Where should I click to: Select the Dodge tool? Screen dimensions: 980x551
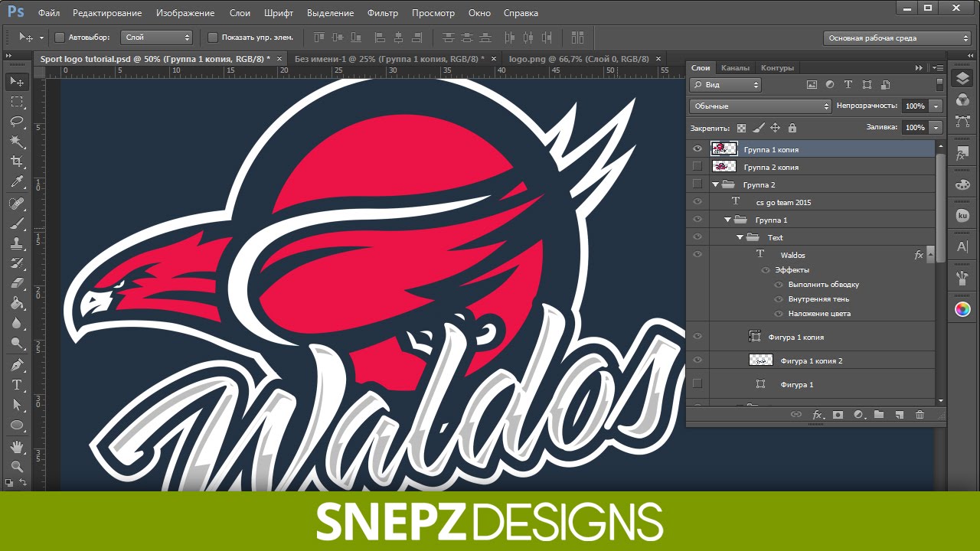pyautogui.click(x=17, y=343)
